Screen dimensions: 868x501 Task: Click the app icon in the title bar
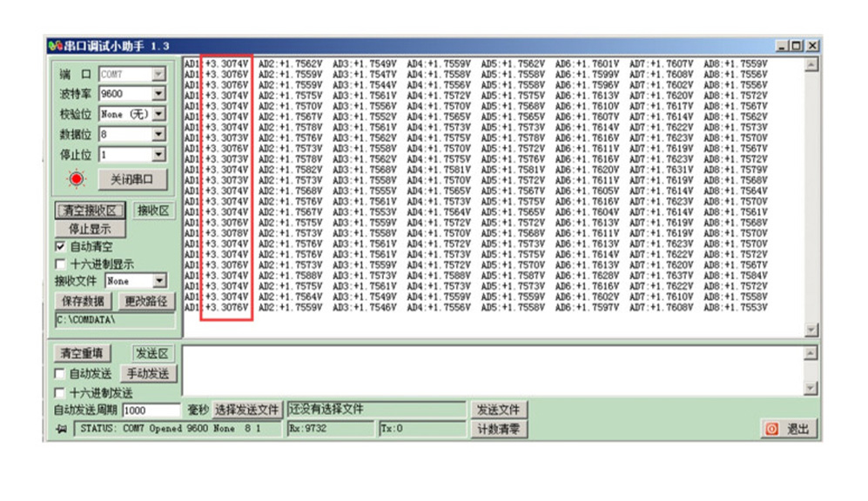click(55, 45)
